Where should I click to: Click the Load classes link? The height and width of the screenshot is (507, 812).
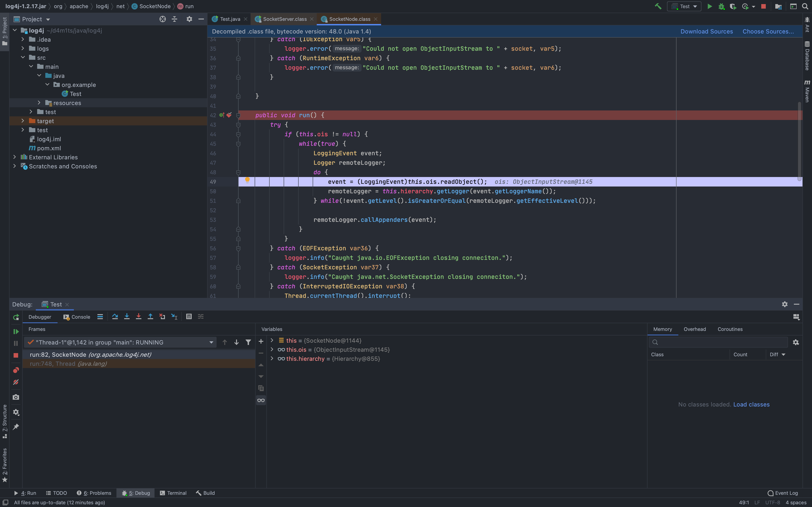pyautogui.click(x=751, y=404)
